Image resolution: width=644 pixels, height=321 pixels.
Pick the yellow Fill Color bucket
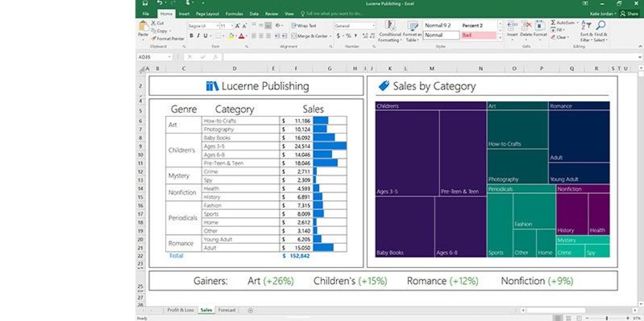[231, 36]
